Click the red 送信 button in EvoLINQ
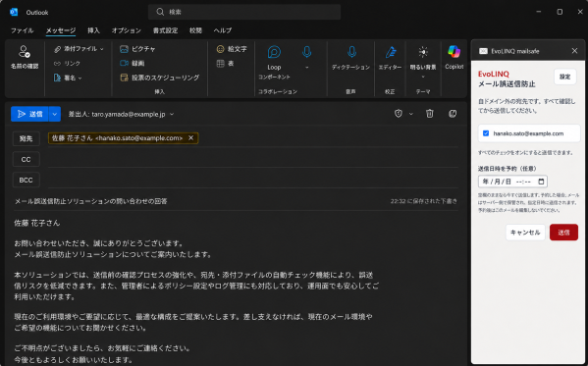588x366 pixels. (563, 233)
